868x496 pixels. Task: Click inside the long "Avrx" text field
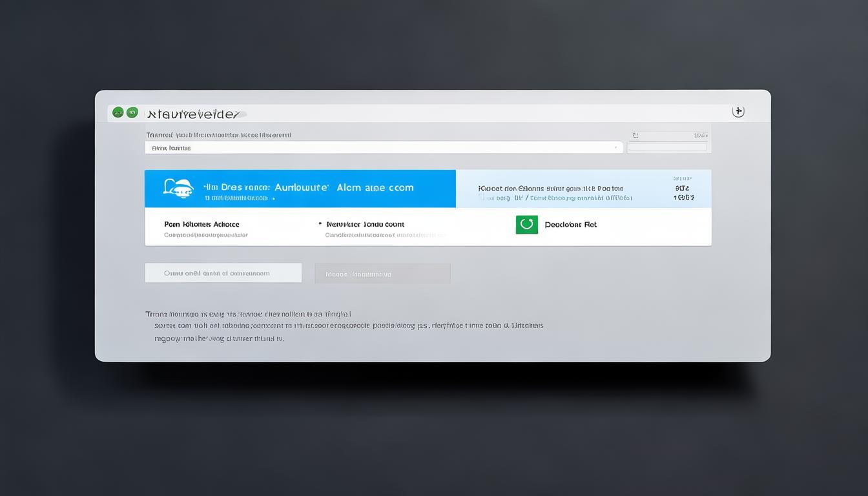381,148
